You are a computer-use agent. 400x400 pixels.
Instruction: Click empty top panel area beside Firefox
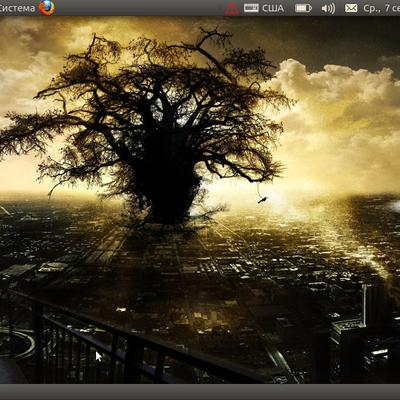(140, 8)
